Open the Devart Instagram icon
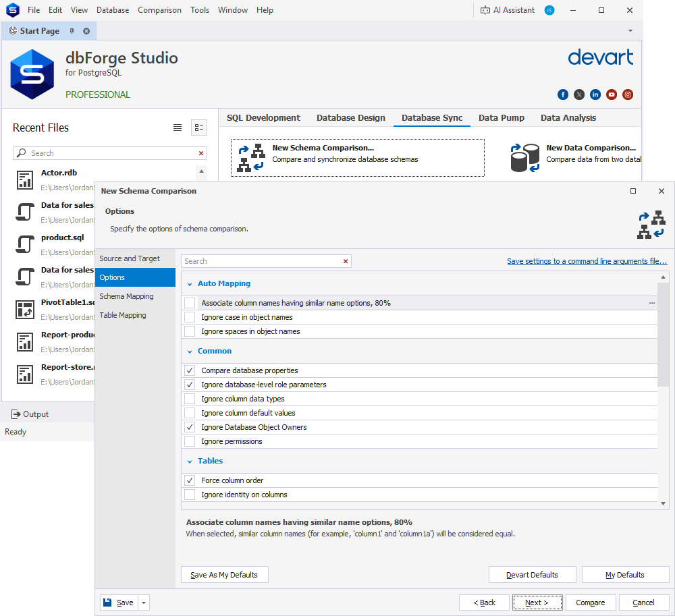 click(628, 94)
